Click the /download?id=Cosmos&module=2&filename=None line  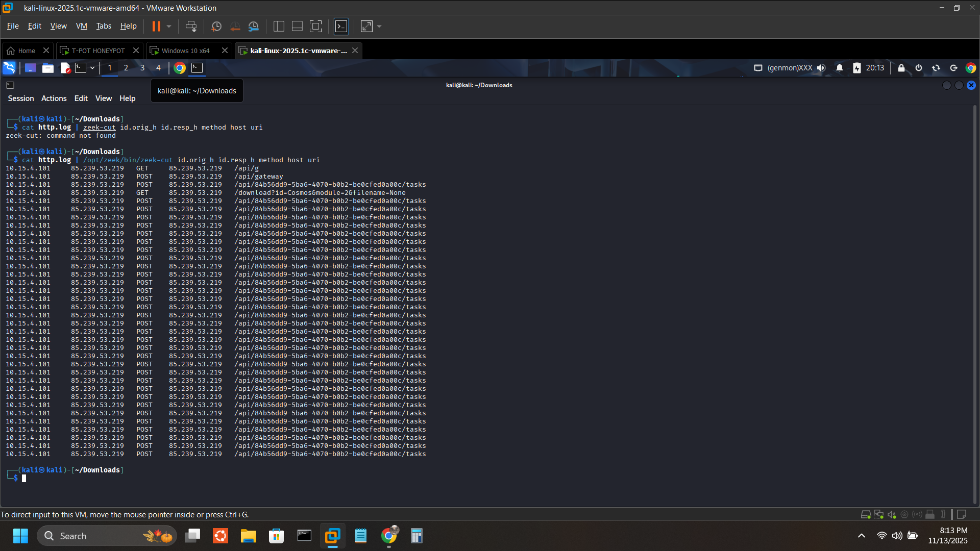(x=320, y=193)
